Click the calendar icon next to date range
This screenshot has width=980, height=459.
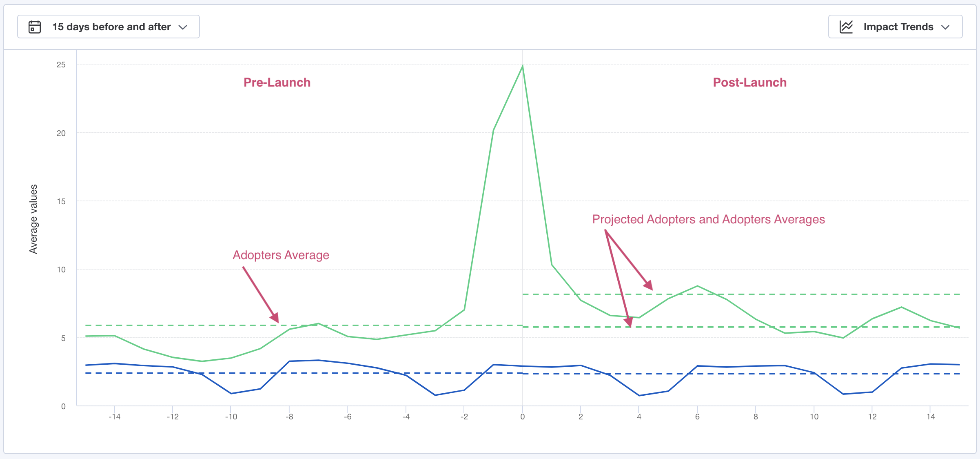point(35,27)
